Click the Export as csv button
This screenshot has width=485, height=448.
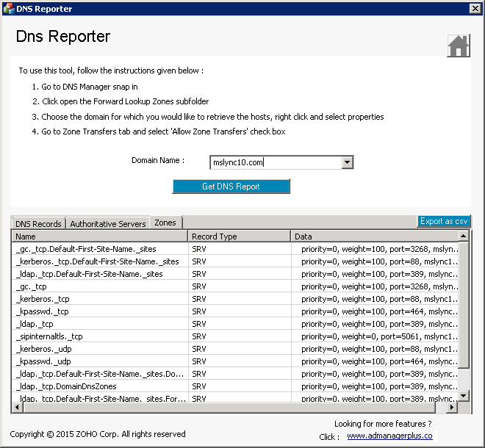443,221
